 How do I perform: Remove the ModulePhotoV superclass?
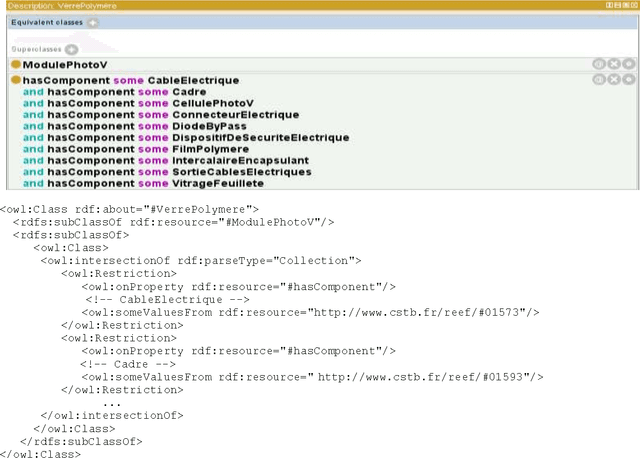pyautogui.click(x=614, y=64)
